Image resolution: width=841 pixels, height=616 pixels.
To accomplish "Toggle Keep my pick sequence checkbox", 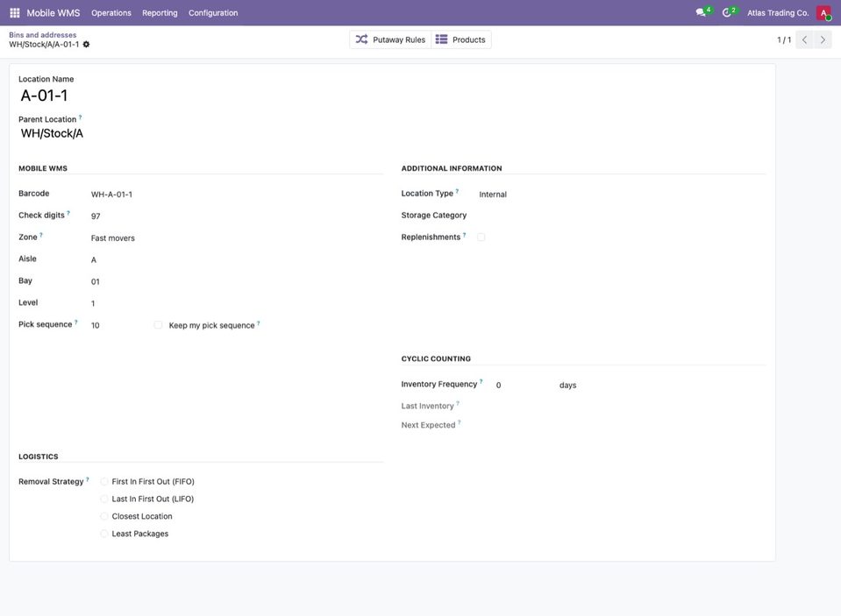I will [x=158, y=325].
